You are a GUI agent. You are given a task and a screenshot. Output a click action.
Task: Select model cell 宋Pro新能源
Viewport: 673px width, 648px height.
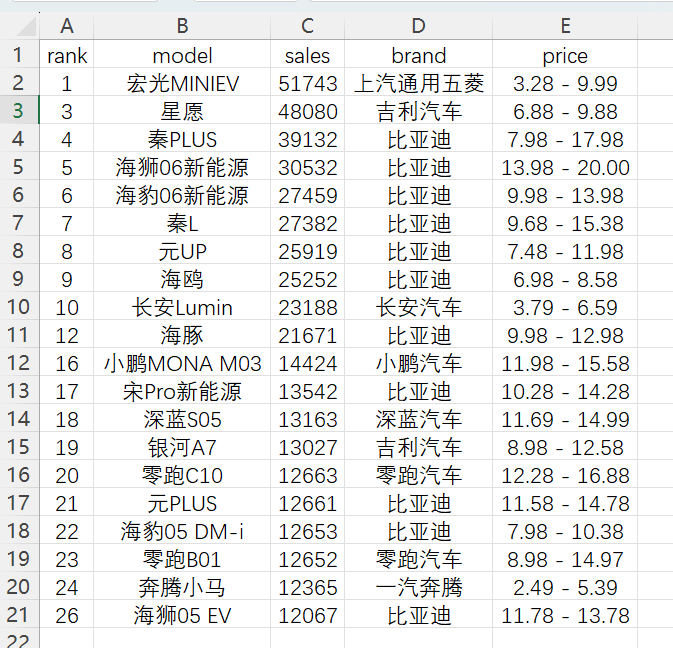point(182,390)
